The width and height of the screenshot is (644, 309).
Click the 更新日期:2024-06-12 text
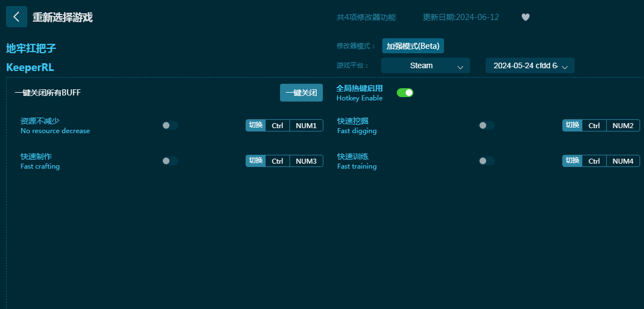coord(461,17)
